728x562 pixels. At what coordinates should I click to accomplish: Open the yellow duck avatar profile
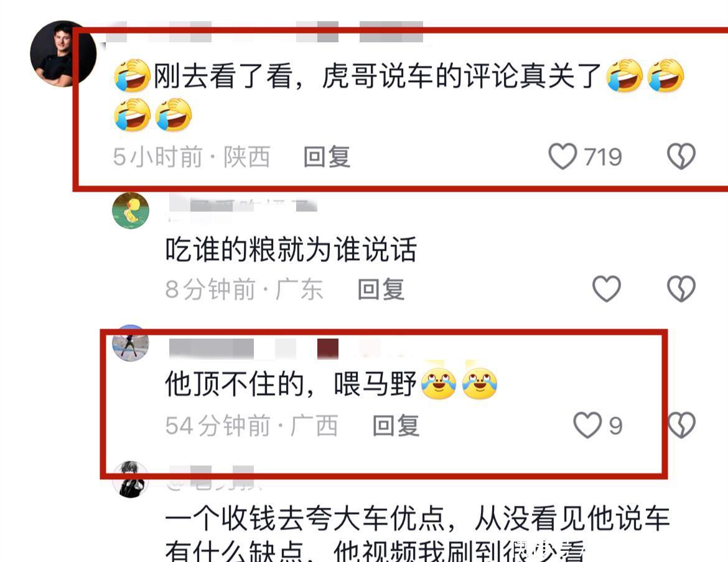pos(131,210)
